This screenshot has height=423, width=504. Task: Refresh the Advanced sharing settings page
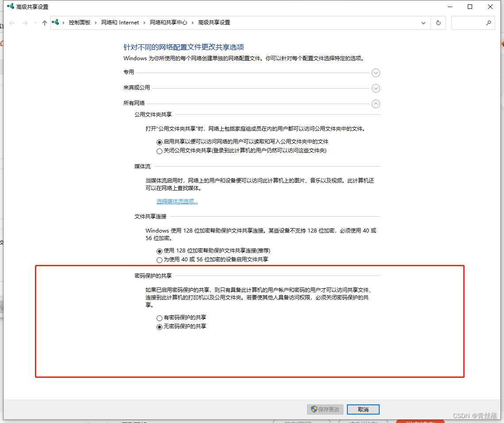click(x=438, y=23)
